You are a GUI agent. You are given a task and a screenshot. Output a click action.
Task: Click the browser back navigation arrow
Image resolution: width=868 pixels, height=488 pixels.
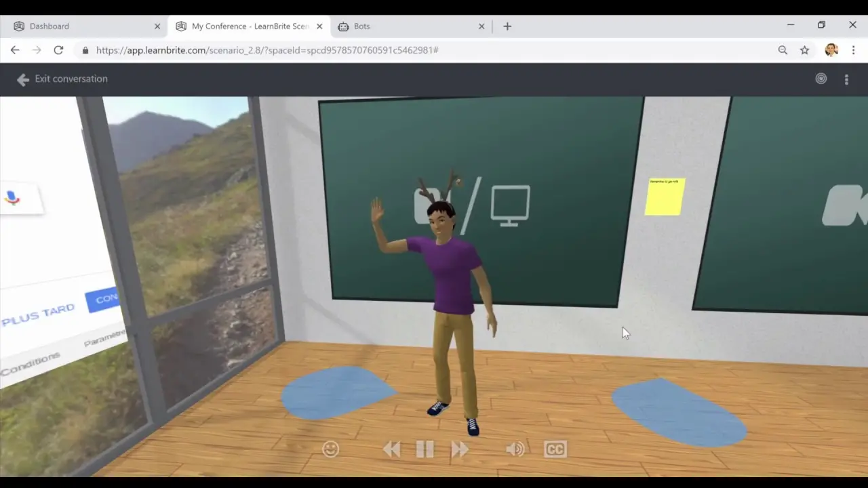click(15, 50)
